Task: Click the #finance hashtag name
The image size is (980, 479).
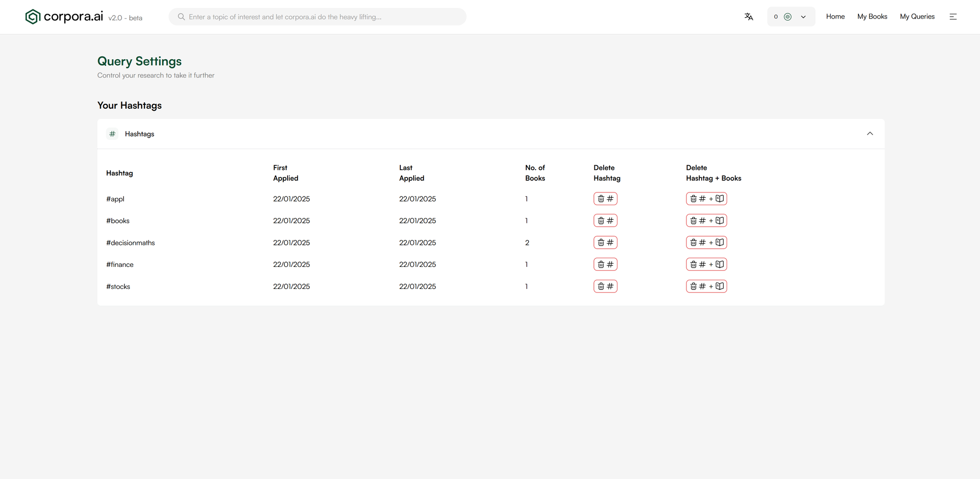Action: click(x=120, y=264)
